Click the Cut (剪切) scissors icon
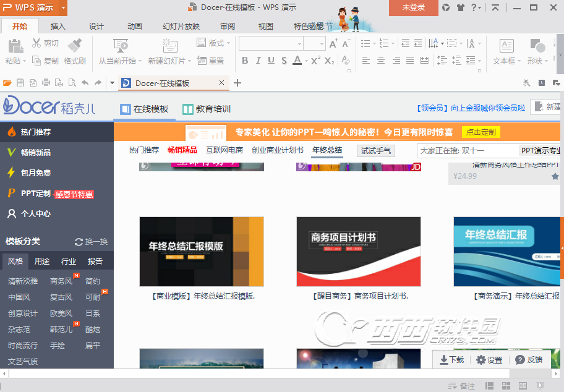The image size is (564, 392). click(x=36, y=43)
